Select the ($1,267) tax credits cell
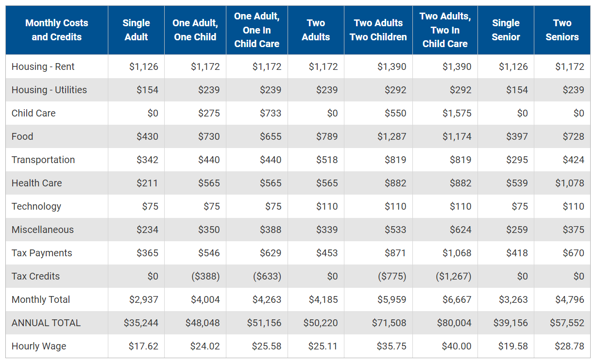 (x=453, y=276)
